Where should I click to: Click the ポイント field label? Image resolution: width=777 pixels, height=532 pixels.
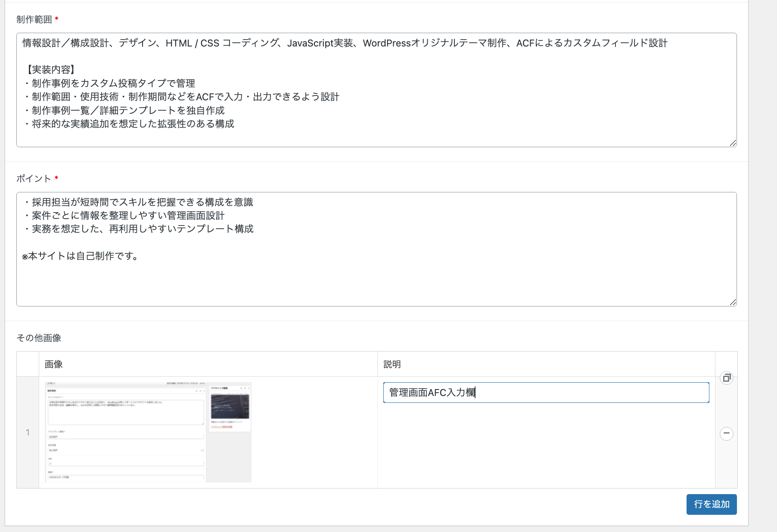pos(34,179)
